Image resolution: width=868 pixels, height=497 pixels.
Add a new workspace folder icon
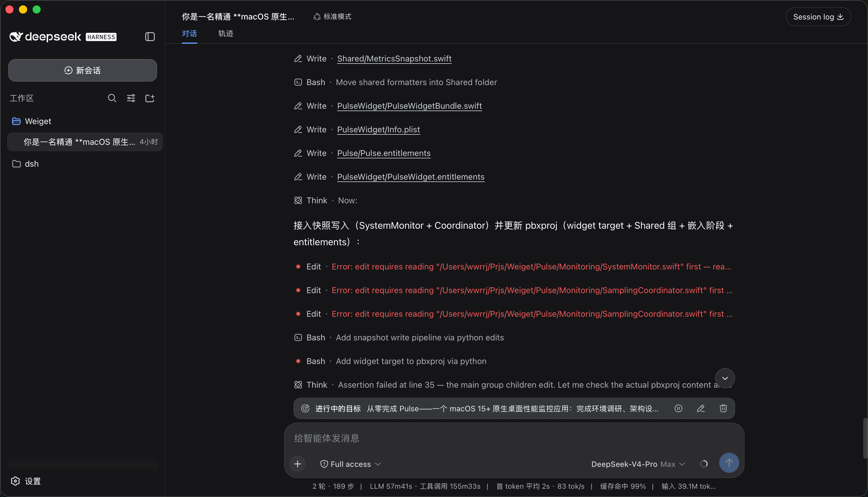150,98
